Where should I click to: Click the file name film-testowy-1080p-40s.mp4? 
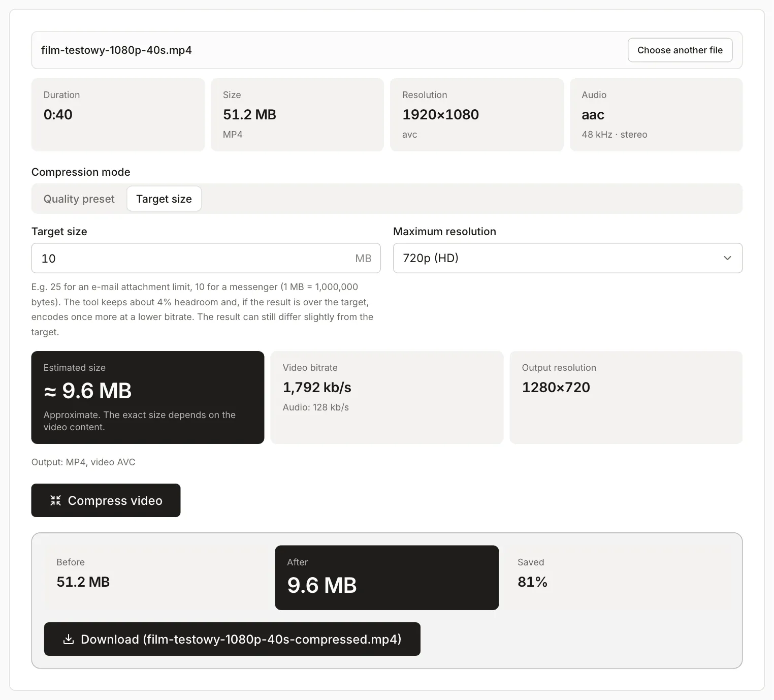tap(116, 50)
